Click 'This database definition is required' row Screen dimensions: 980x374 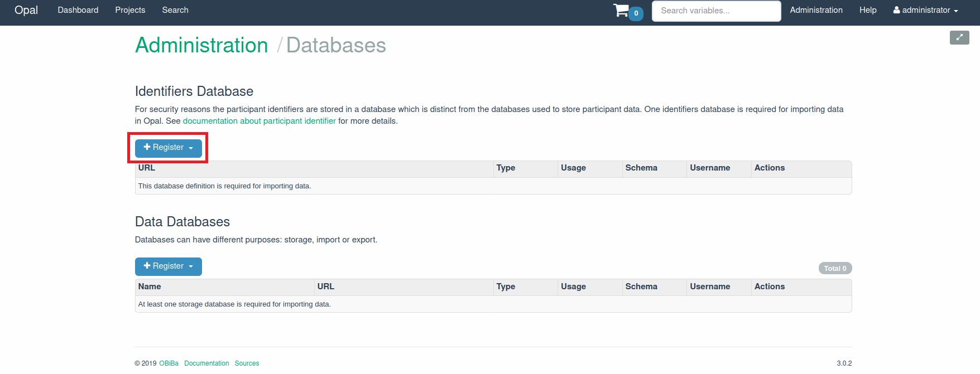click(493, 186)
